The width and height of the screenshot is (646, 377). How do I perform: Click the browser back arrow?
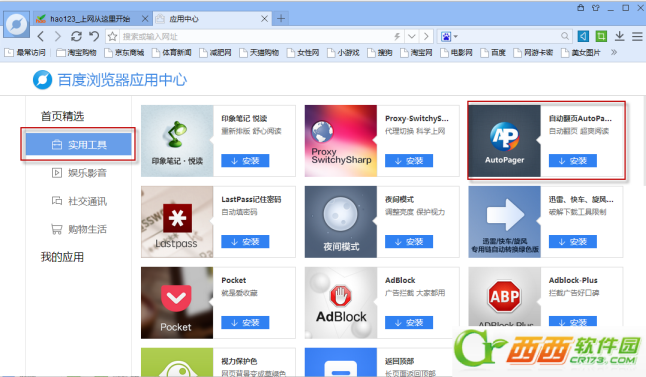click(40, 36)
